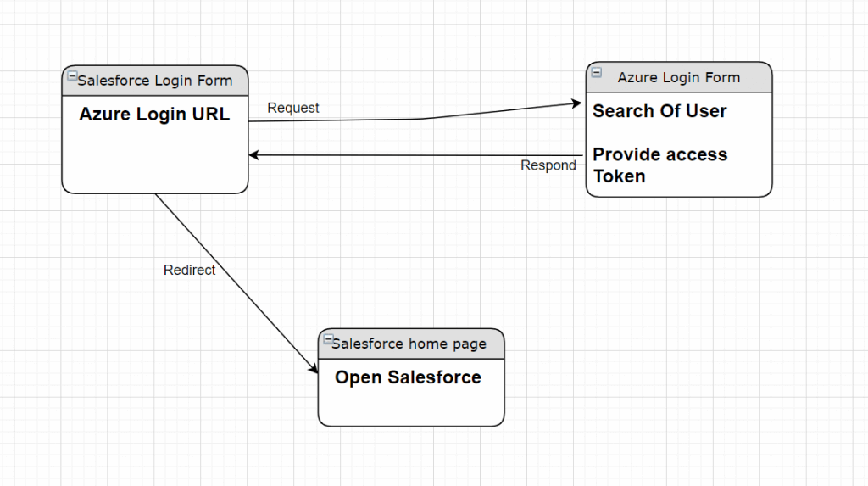The height and width of the screenshot is (486, 868).
Task: Collapse the Salesforce home page container
Action: click(328, 339)
